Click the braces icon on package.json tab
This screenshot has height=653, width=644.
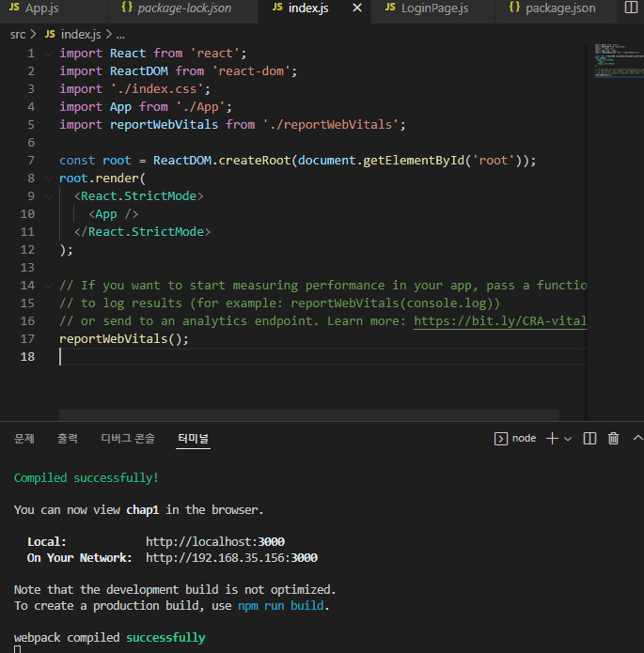pyautogui.click(x=513, y=8)
